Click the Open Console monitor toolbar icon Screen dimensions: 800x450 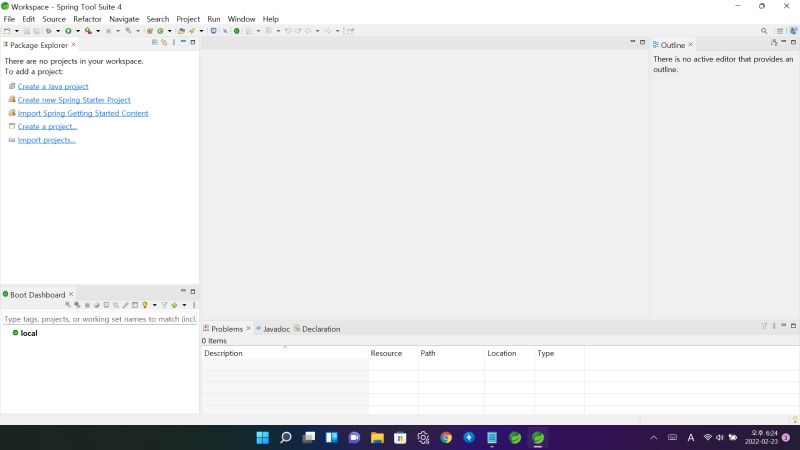click(x=213, y=31)
